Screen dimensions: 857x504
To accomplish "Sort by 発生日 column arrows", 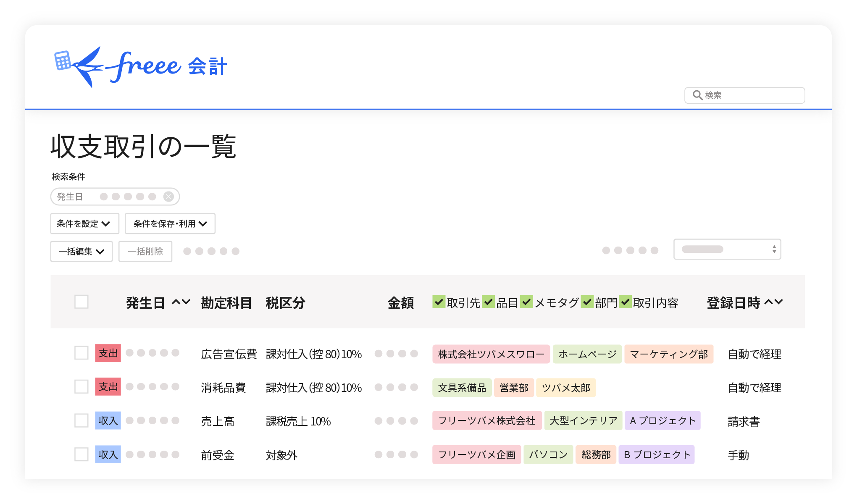I will tap(181, 302).
